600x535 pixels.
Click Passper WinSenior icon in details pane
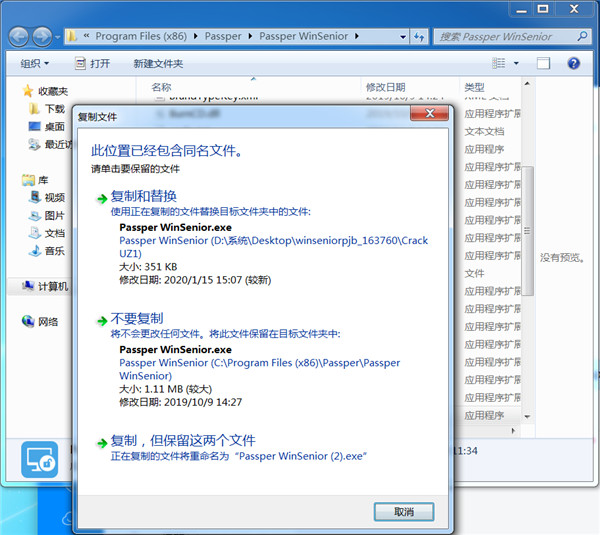pos(39,460)
